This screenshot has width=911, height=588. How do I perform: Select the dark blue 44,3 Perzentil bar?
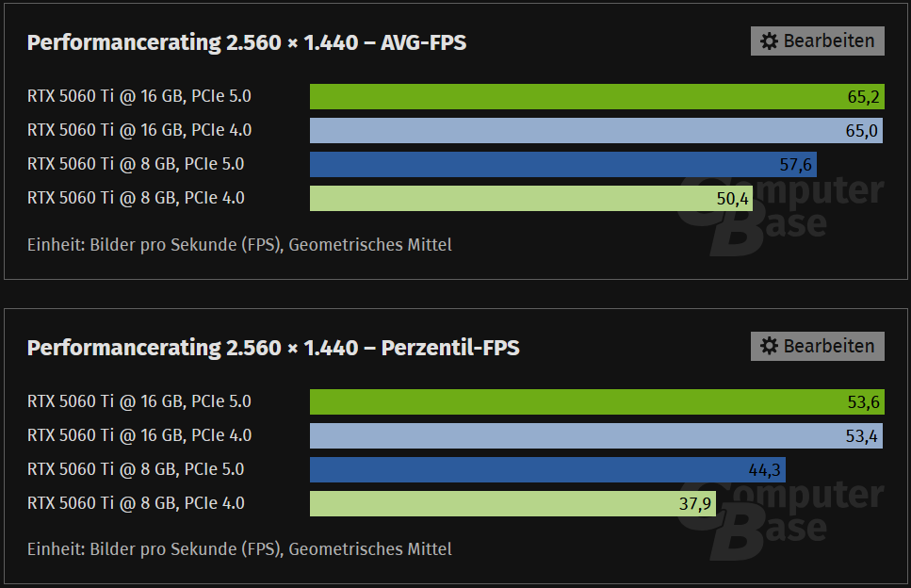(x=548, y=469)
